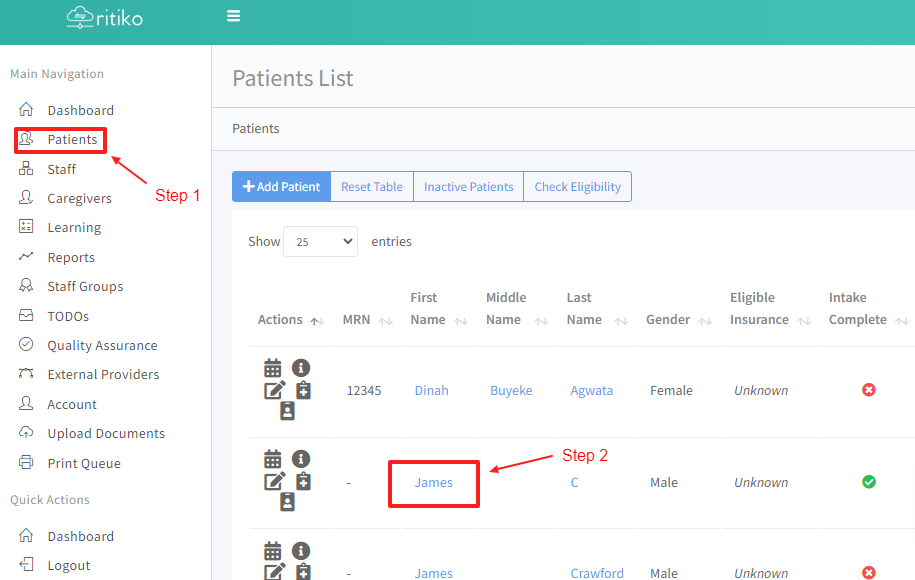The height and width of the screenshot is (580, 915).
Task: Click the hamburger menu icon in header
Action: coord(233,16)
